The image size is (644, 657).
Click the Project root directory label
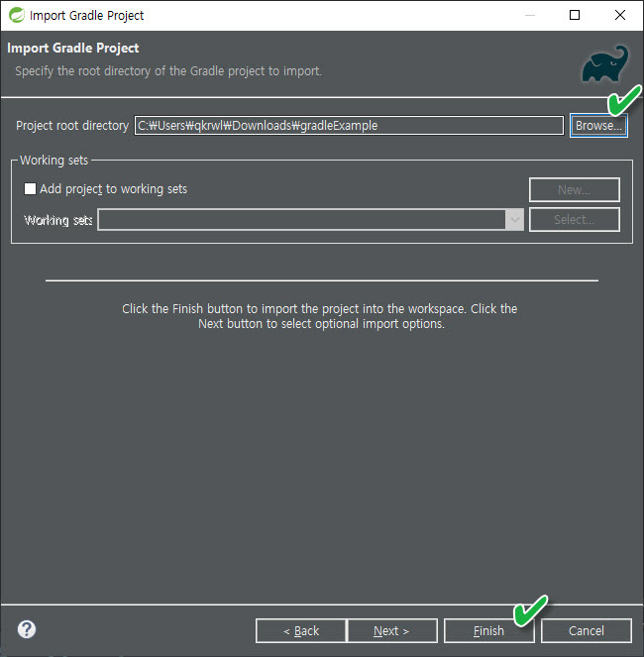(x=72, y=126)
